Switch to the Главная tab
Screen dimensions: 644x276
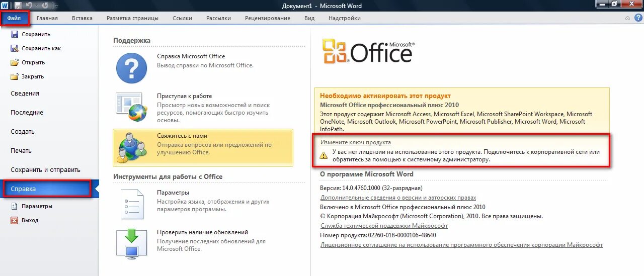pyautogui.click(x=47, y=18)
